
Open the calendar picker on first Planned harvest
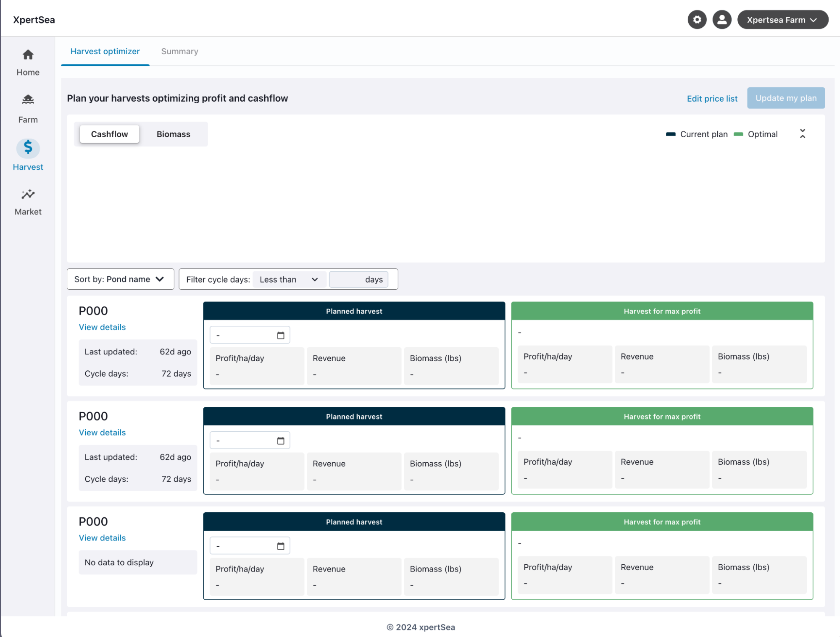coord(281,335)
